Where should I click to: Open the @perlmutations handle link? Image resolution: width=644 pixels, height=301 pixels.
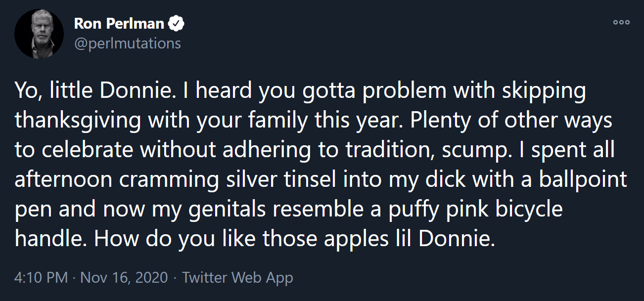click(x=127, y=43)
